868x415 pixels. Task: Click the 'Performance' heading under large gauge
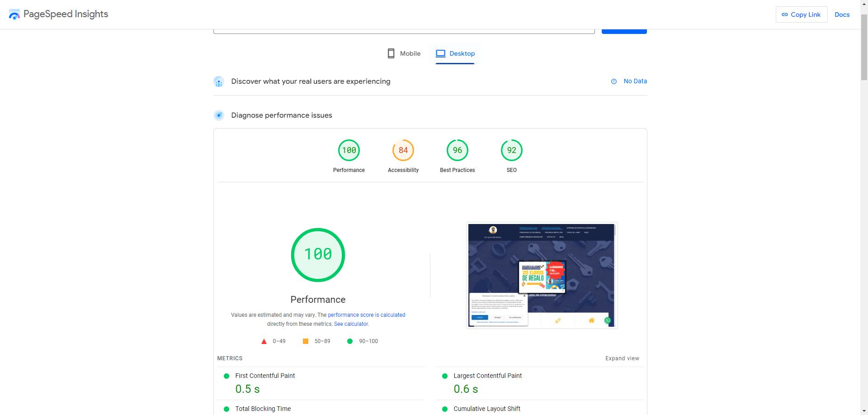point(318,300)
